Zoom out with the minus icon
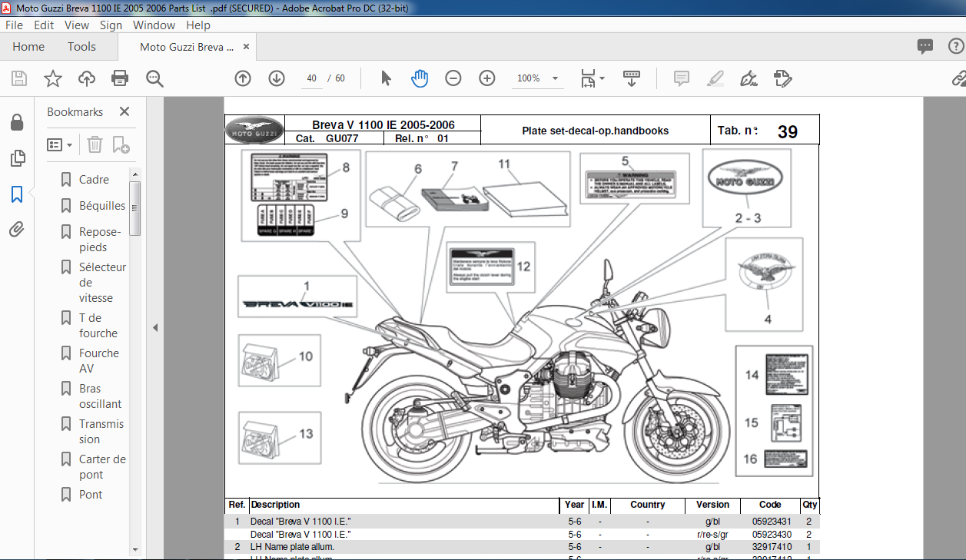This screenshot has width=966, height=560. coord(453,78)
